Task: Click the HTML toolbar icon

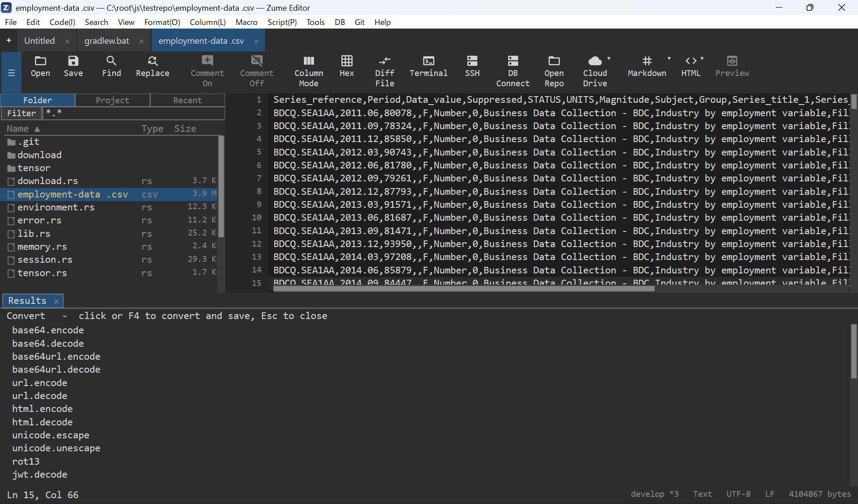Action: 691,67
